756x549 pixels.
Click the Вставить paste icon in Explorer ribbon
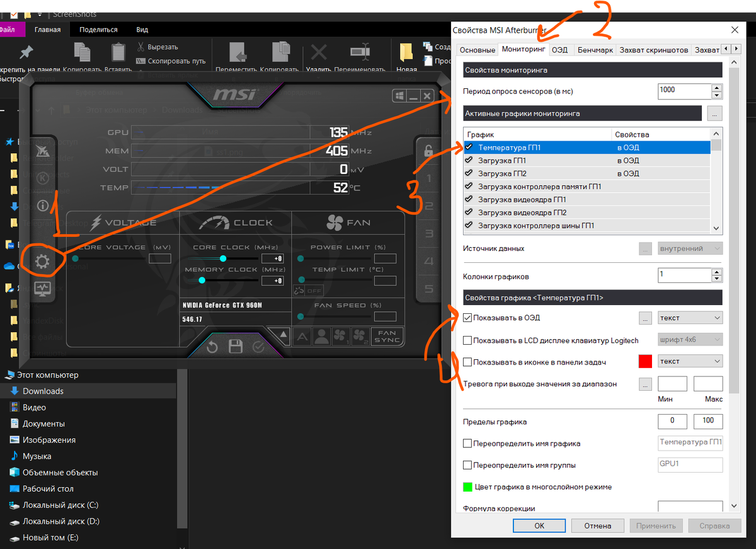click(118, 52)
